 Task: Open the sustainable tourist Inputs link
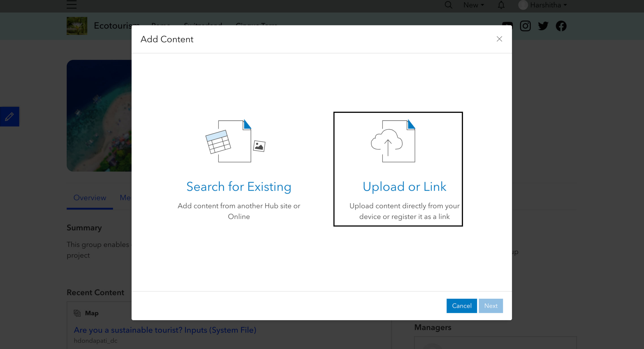click(x=165, y=330)
